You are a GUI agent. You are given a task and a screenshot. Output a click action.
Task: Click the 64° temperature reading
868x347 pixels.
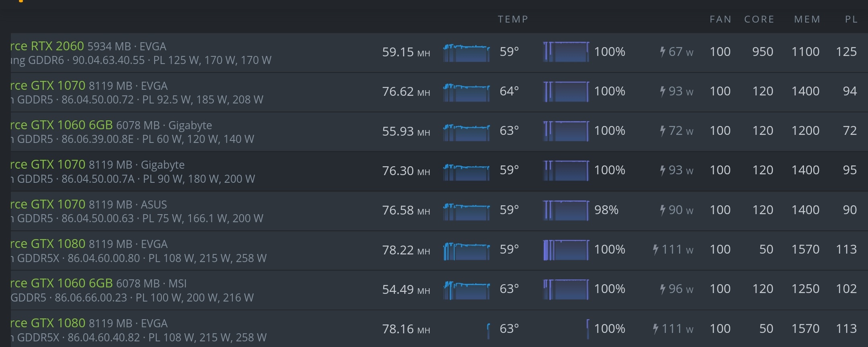click(x=509, y=91)
